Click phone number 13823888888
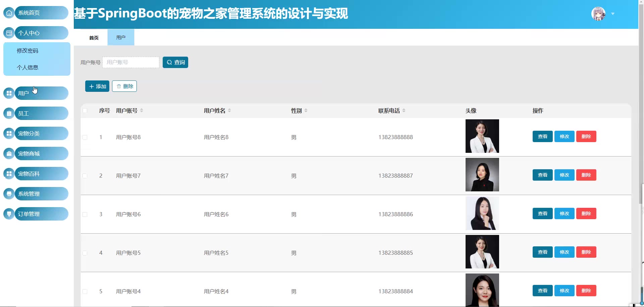Viewport: 644px width, 307px height. coord(395,137)
